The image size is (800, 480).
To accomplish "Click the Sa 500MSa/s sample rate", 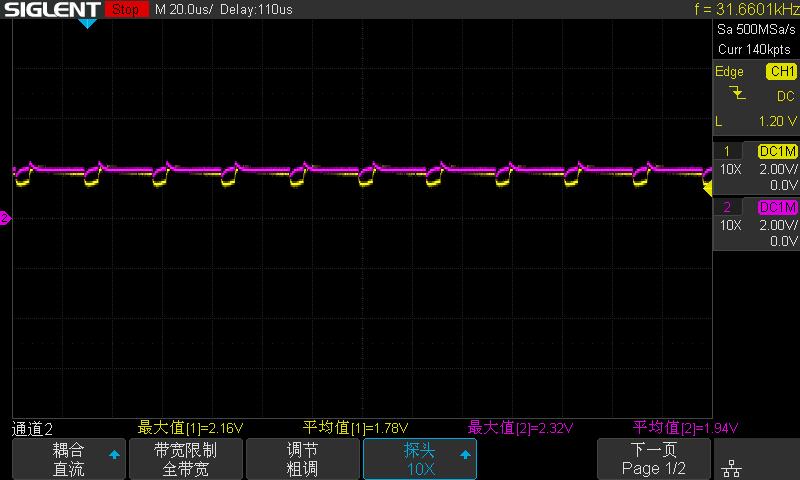I will point(756,30).
